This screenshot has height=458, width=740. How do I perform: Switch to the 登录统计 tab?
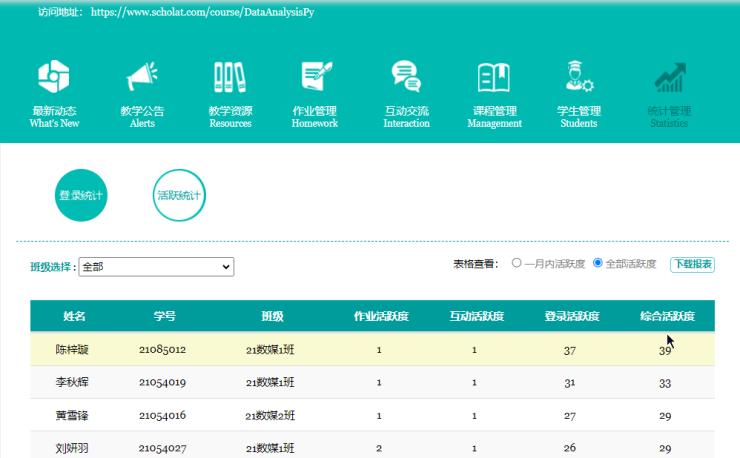81,195
